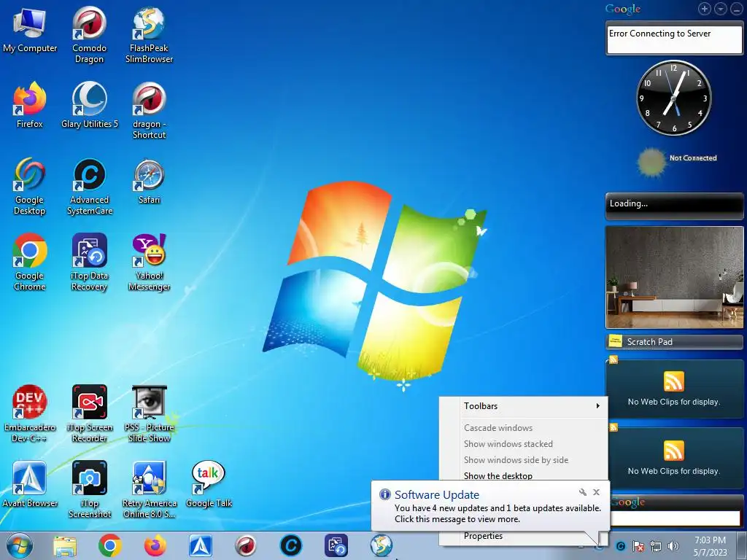Click the analog clock gadget

673,98
